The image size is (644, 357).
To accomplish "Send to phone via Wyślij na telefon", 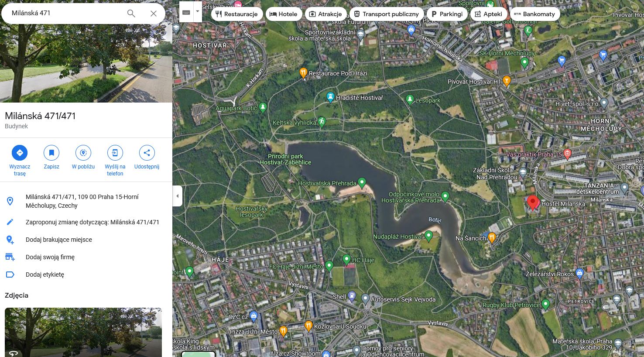I will coord(115,153).
